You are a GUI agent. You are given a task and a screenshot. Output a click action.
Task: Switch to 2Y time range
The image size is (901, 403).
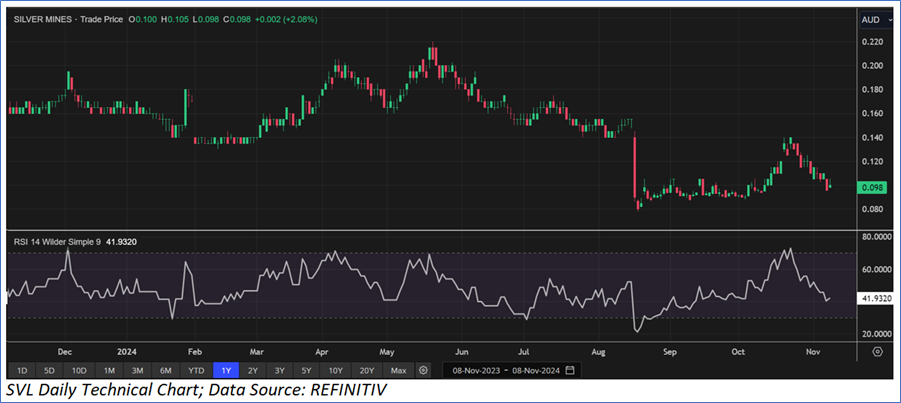[253, 370]
